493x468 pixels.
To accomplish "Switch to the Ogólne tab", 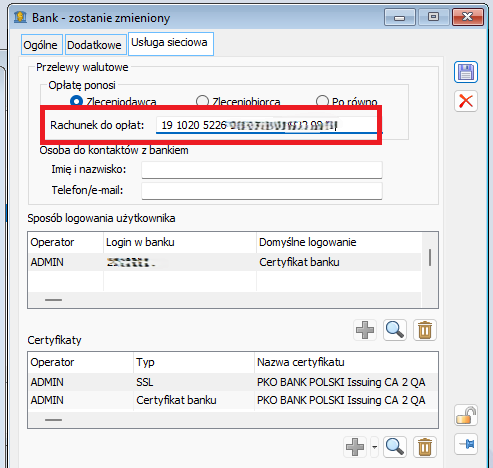I will (40, 45).
